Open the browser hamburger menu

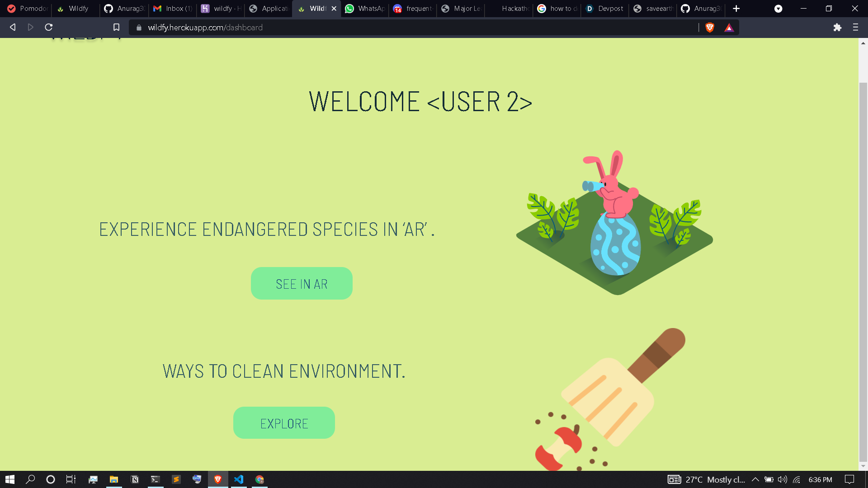[855, 28]
